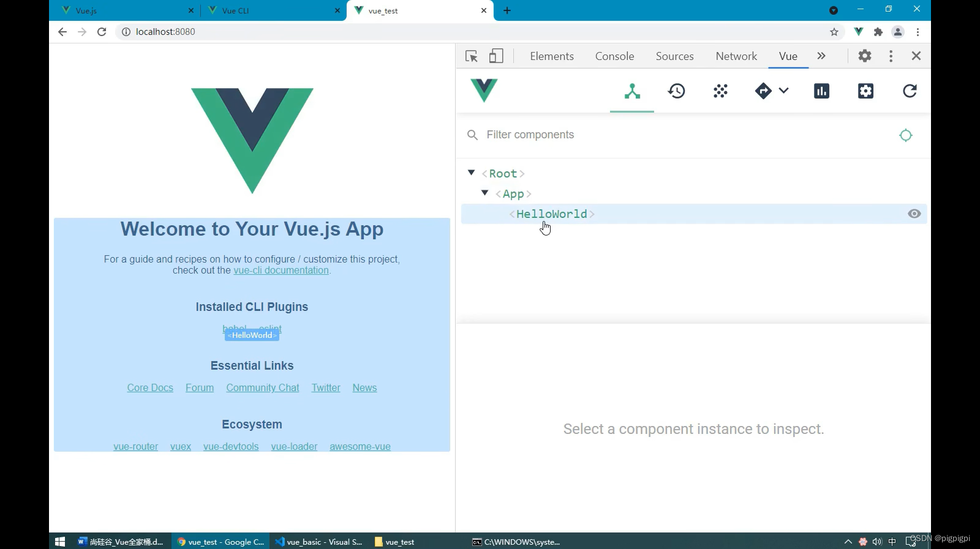Open the Vuex time-travel history tab
Image resolution: width=980 pixels, height=549 pixels.
tap(676, 91)
